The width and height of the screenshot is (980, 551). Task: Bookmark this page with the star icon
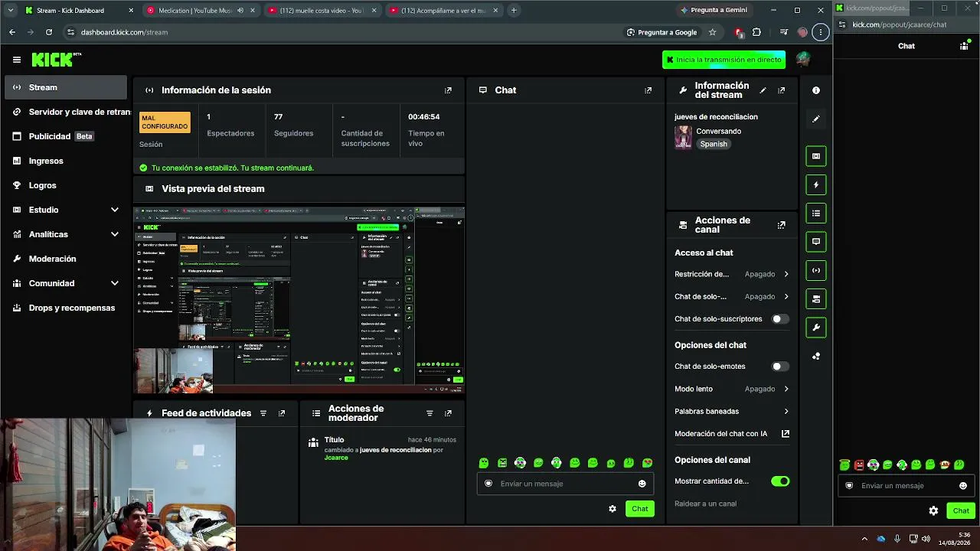point(712,32)
